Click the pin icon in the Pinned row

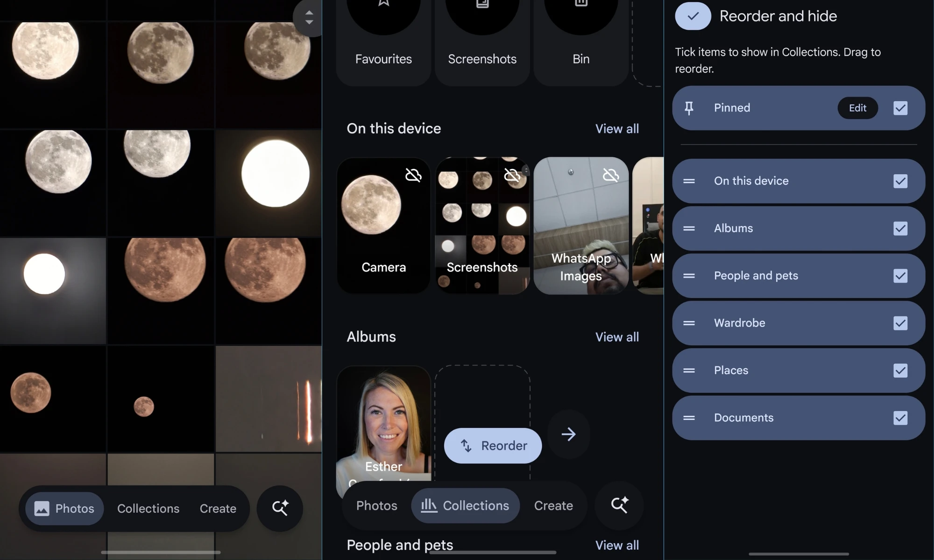coord(689,108)
